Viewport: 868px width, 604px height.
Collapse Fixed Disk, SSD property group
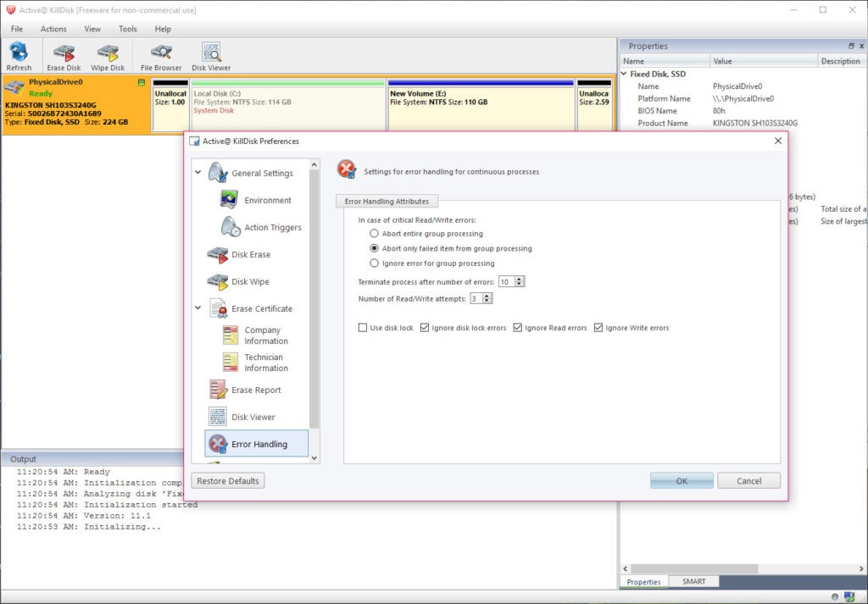click(x=624, y=74)
